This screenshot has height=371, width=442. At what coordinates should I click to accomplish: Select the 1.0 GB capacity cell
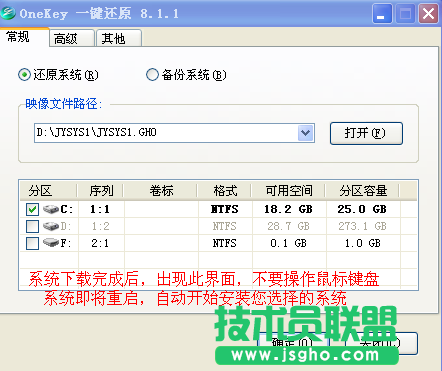pyautogui.click(x=362, y=243)
